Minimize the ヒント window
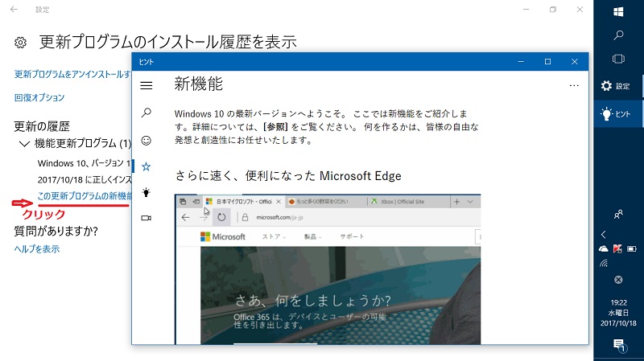Screen dimensions: 644x361 click(521, 62)
